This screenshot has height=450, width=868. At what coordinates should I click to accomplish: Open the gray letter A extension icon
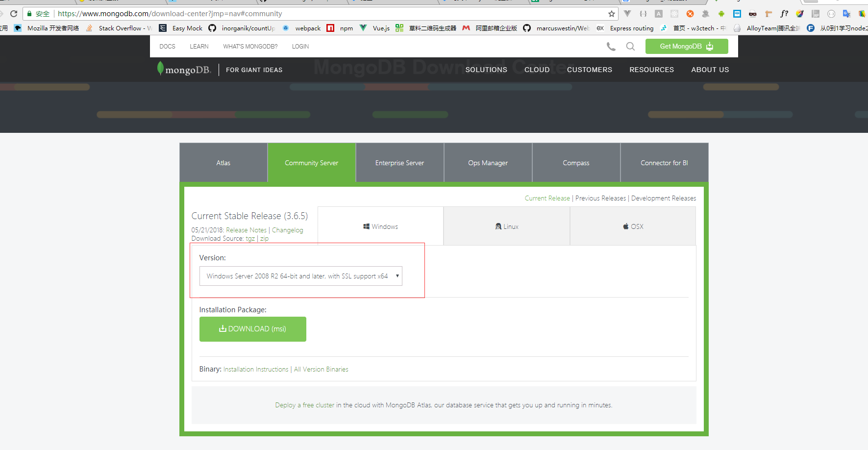(x=659, y=14)
